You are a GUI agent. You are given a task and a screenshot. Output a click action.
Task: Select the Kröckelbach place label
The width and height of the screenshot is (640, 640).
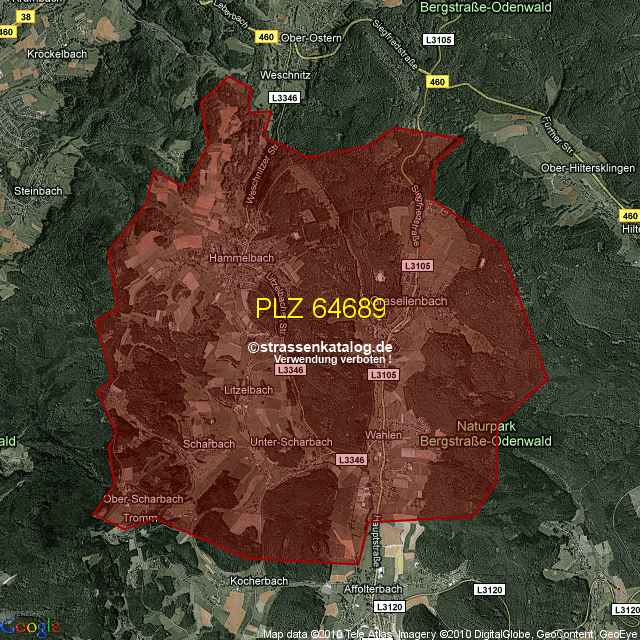click(x=56, y=53)
